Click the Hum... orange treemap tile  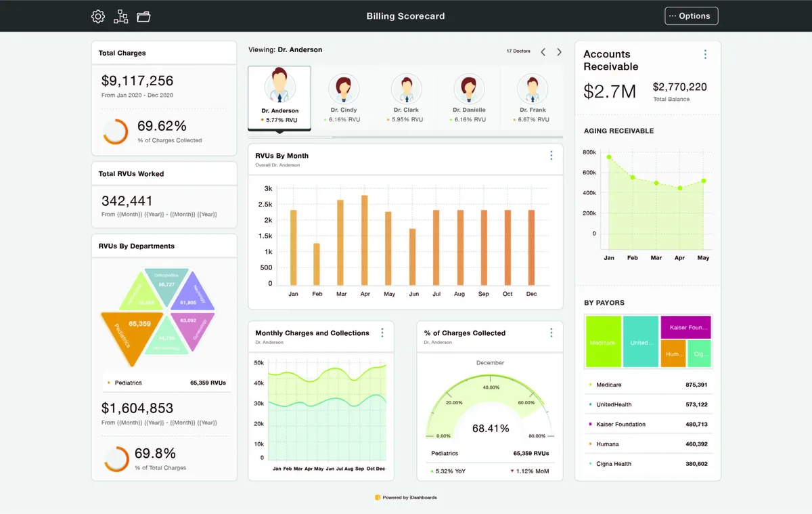673,354
